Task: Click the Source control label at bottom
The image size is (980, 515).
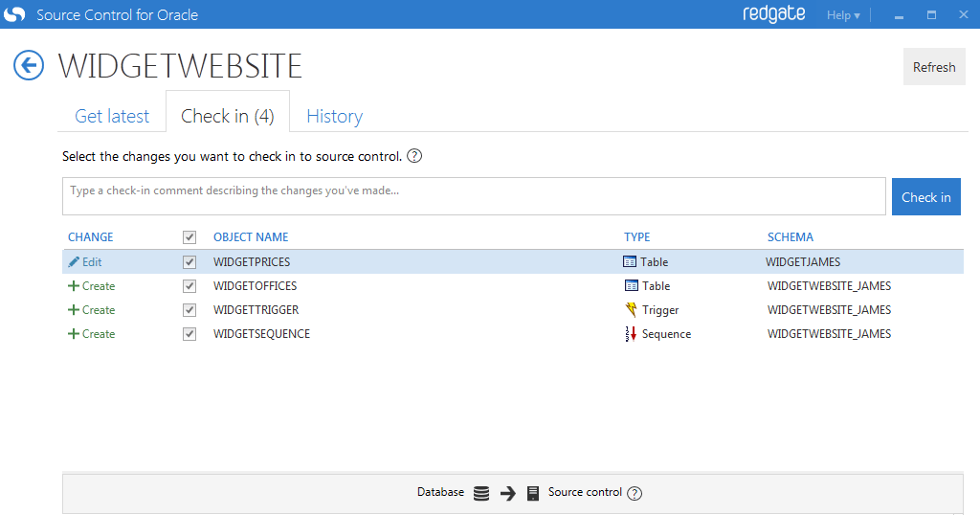Action: click(585, 492)
